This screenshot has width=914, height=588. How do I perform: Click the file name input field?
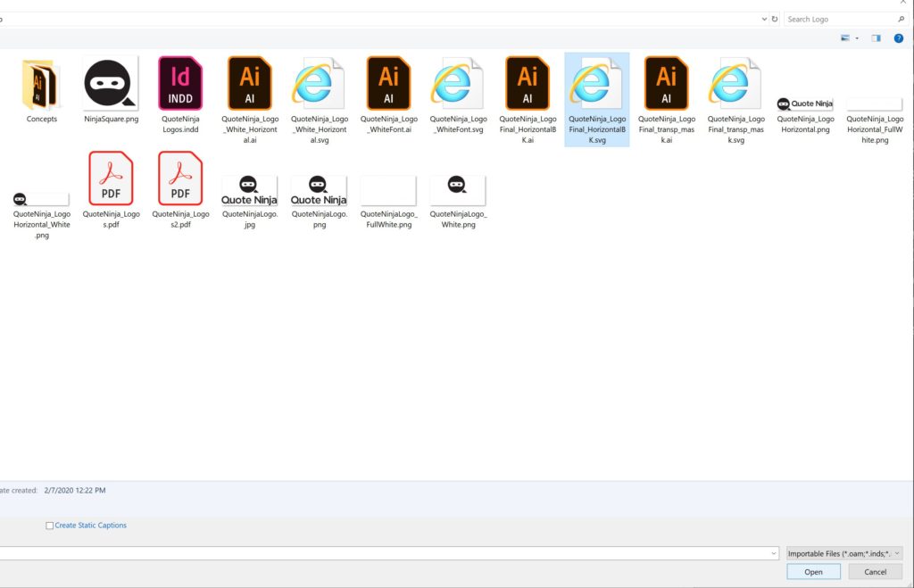click(385, 553)
